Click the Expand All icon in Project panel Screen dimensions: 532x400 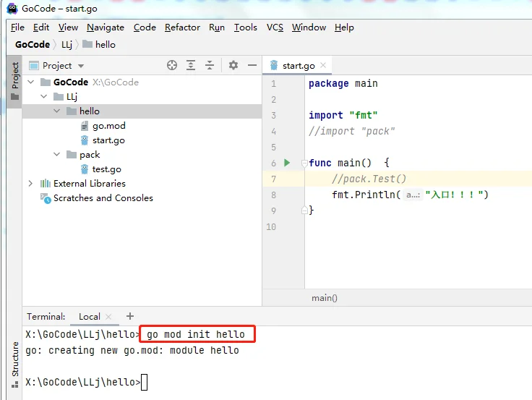coord(191,65)
